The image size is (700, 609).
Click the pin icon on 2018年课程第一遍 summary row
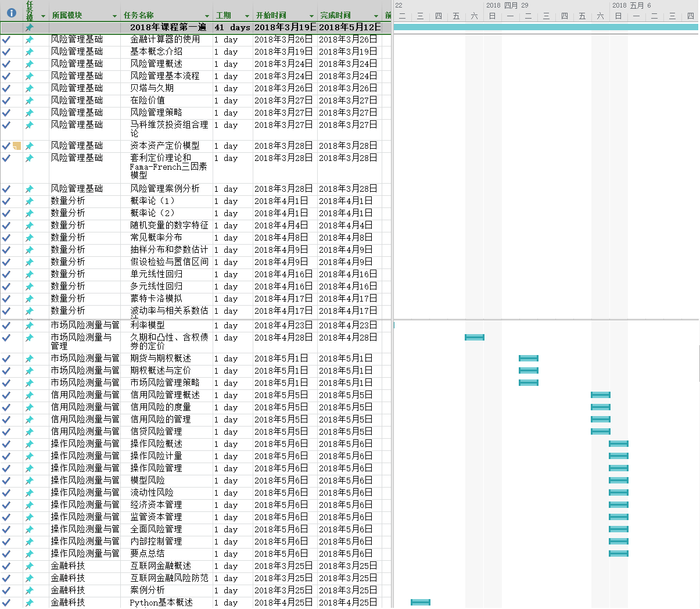[x=30, y=27]
